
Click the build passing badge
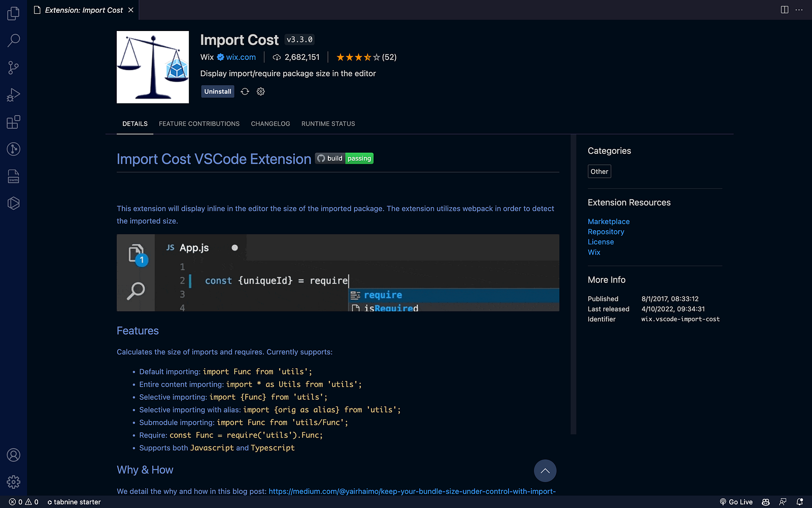pyautogui.click(x=345, y=158)
